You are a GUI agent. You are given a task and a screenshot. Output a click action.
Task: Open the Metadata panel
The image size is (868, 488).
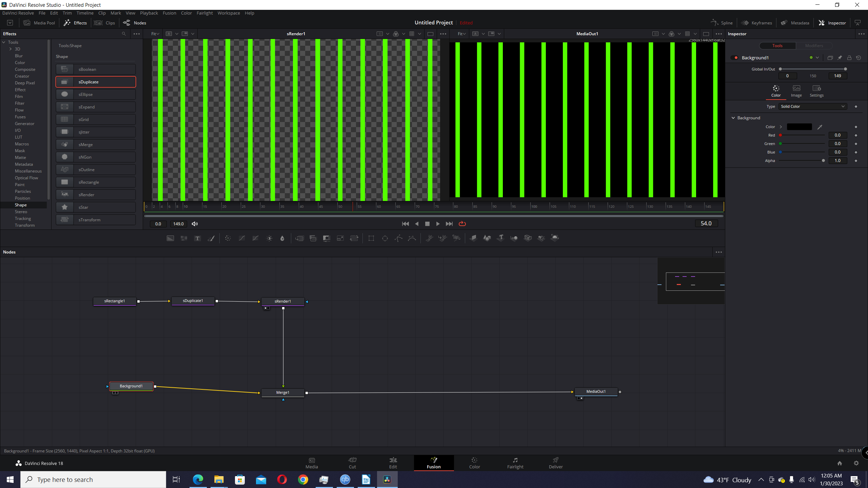[795, 23]
